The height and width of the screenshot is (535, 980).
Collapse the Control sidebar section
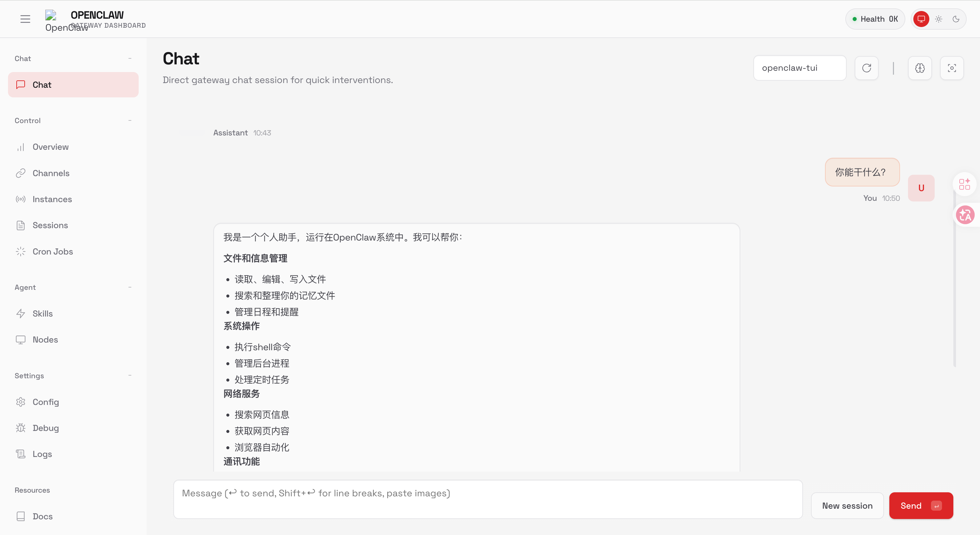point(130,121)
